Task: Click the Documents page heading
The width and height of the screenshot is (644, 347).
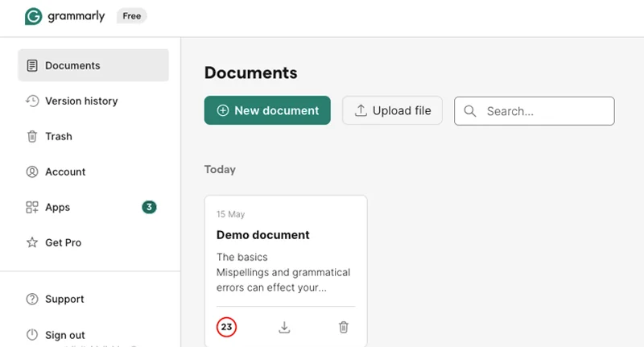Action: (x=251, y=72)
